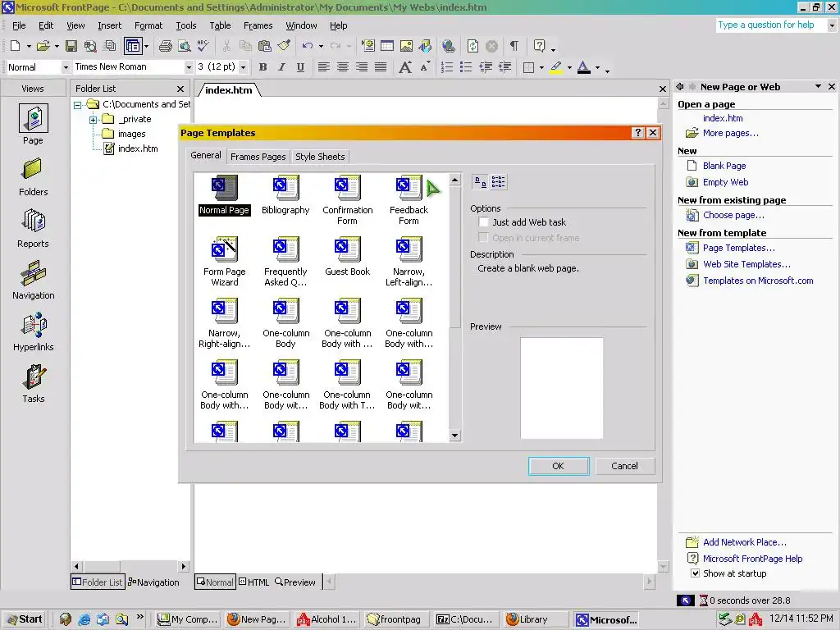Click the Print toolbar icon

[x=166, y=46]
